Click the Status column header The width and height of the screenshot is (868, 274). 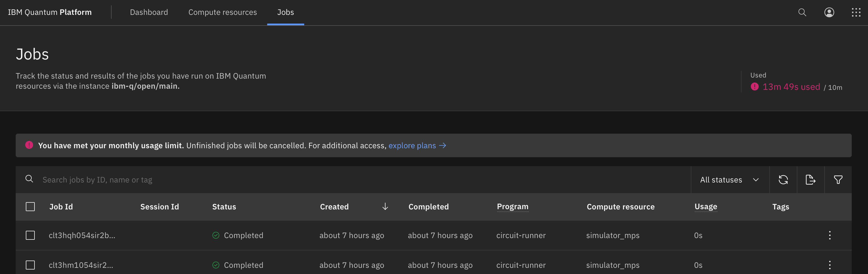[x=224, y=207]
